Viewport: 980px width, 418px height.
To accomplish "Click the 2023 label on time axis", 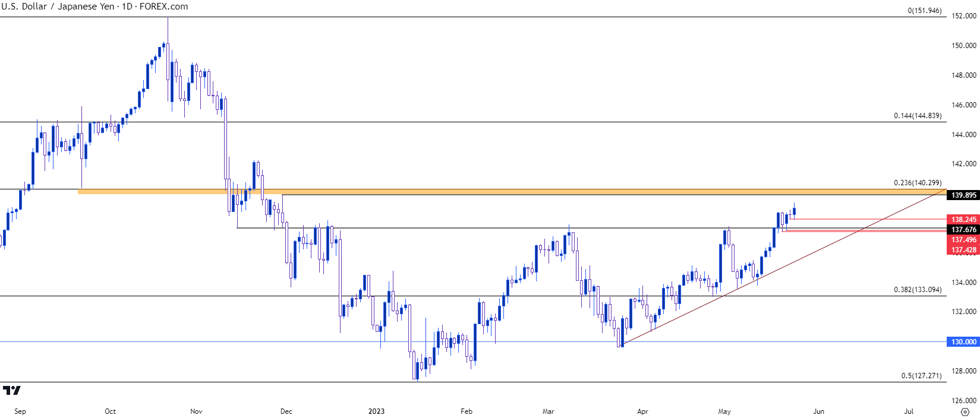I will [x=376, y=411].
